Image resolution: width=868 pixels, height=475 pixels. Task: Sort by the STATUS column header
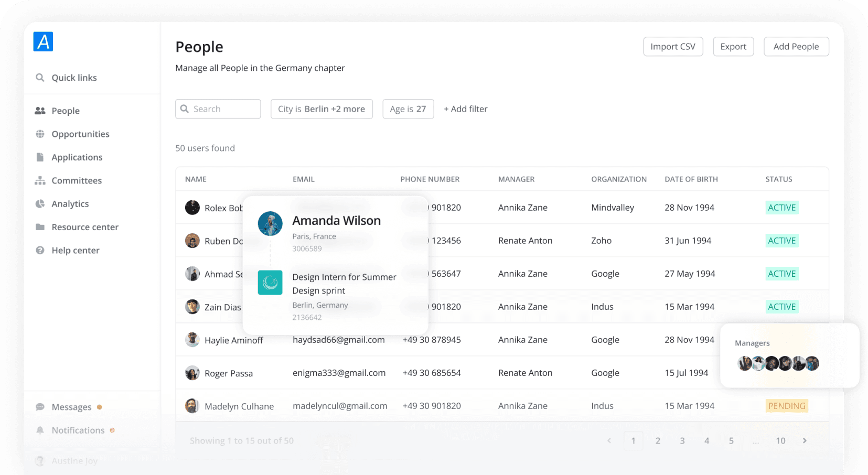[x=779, y=179]
